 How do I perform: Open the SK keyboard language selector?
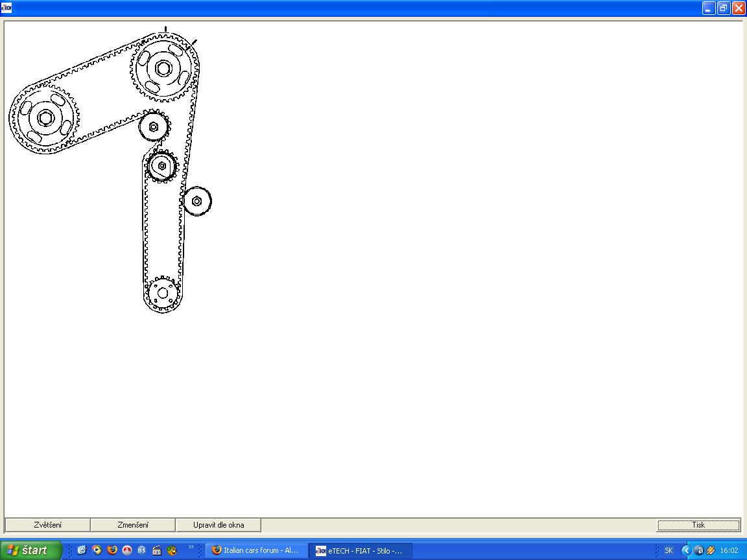tap(669, 550)
